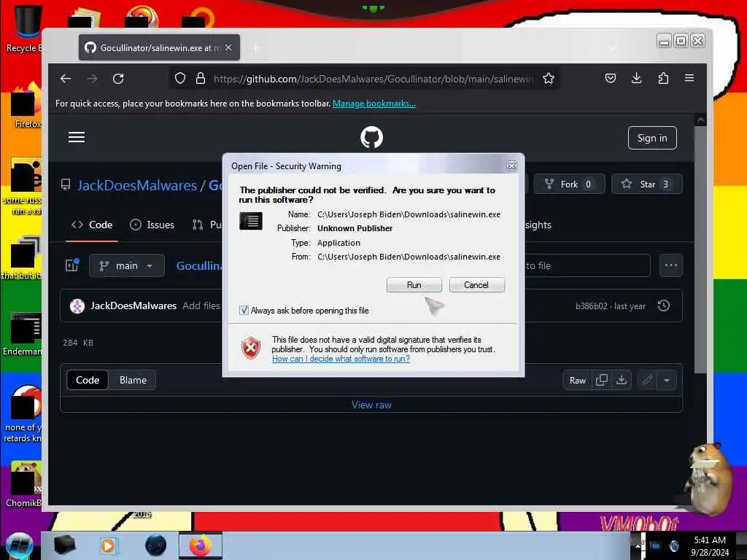This screenshot has width=747, height=560.
Task: View file history clock icon
Action: [664, 306]
